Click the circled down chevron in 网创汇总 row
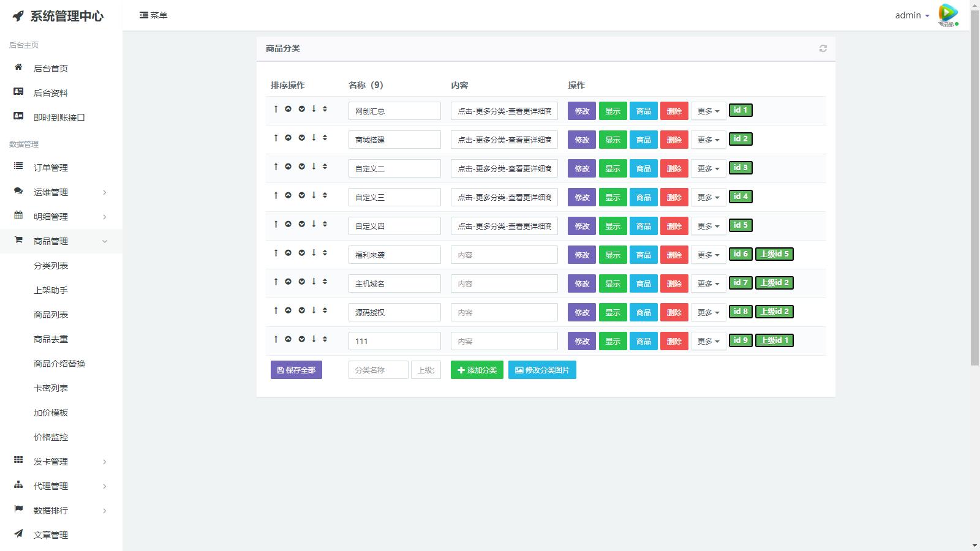 pos(301,109)
